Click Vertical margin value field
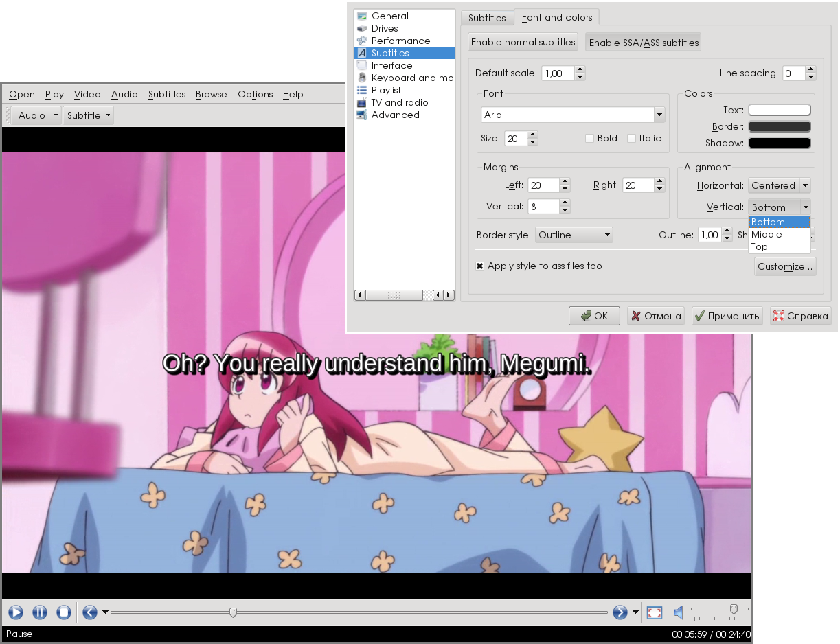The height and width of the screenshot is (644, 840). pyautogui.click(x=543, y=206)
